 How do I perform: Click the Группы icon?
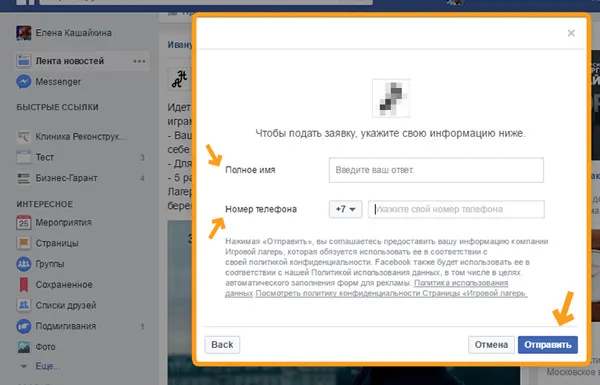(x=24, y=264)
